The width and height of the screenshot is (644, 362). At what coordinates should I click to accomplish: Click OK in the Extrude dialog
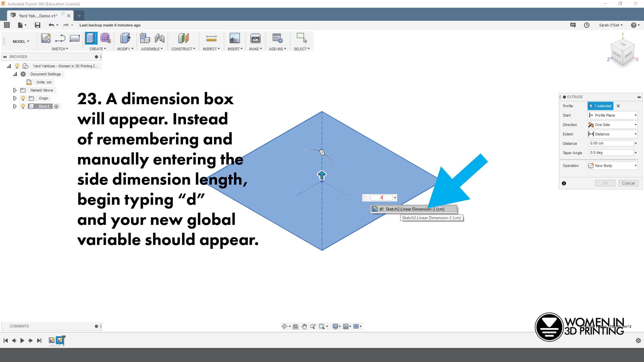click(x=605, y=183)
